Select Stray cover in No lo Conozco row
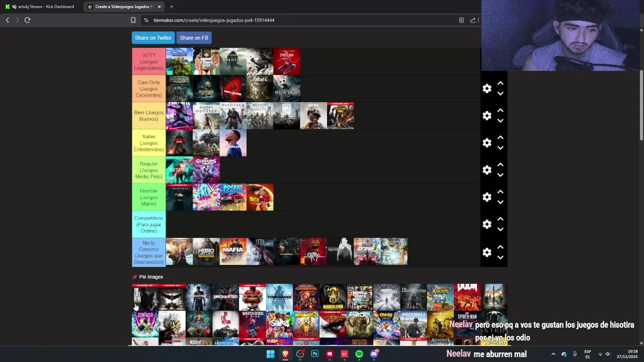The width and height of the screenshot is (644, 362). (313, 251)
